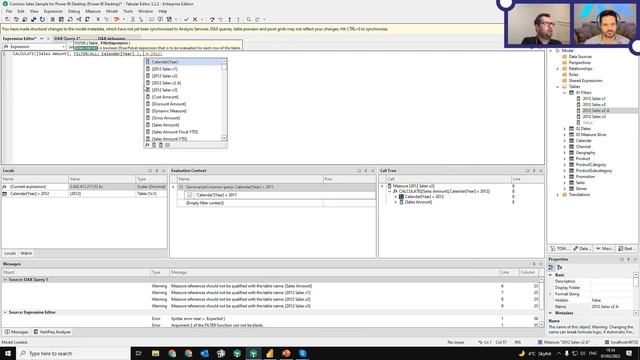Expand the Translations node
This screenshot has width=640, height=360.
(x=558, y=195)
